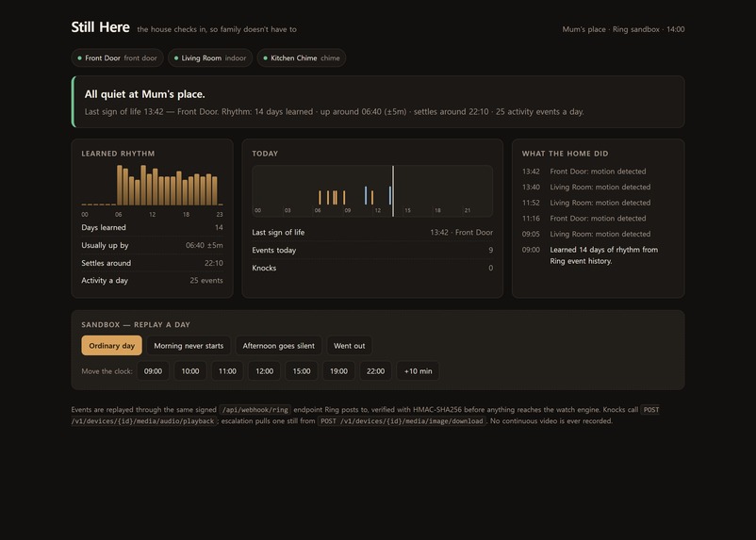756x540 pixels.
Task: Set the clock to 10:00
Action: (190, 371)
